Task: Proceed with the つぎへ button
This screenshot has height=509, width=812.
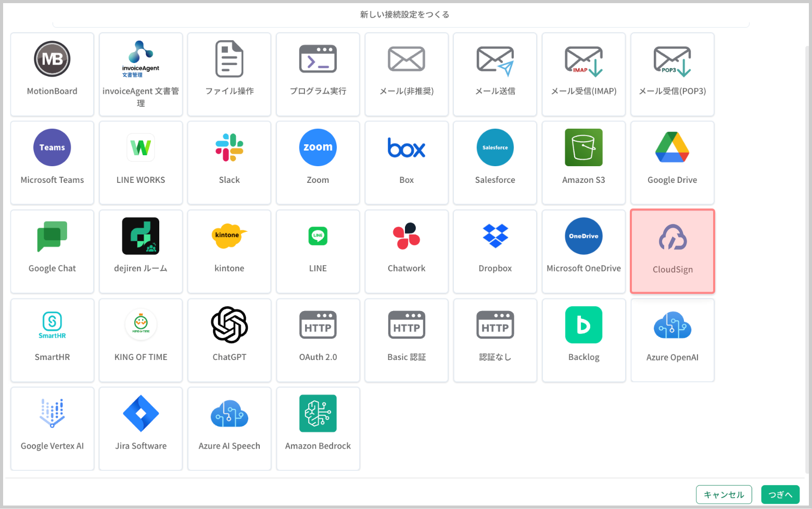Action: click(x=780, y=494)
